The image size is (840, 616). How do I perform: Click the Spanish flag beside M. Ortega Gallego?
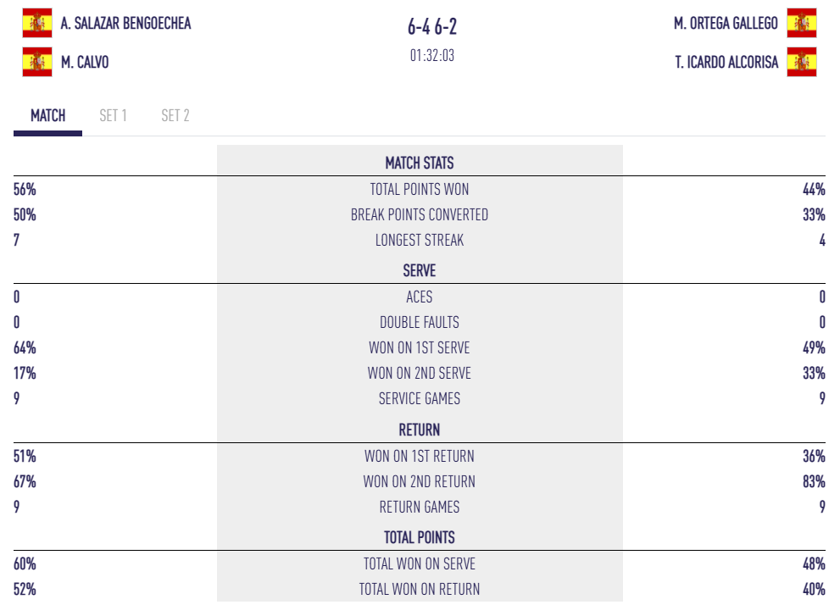click(801, 24)
